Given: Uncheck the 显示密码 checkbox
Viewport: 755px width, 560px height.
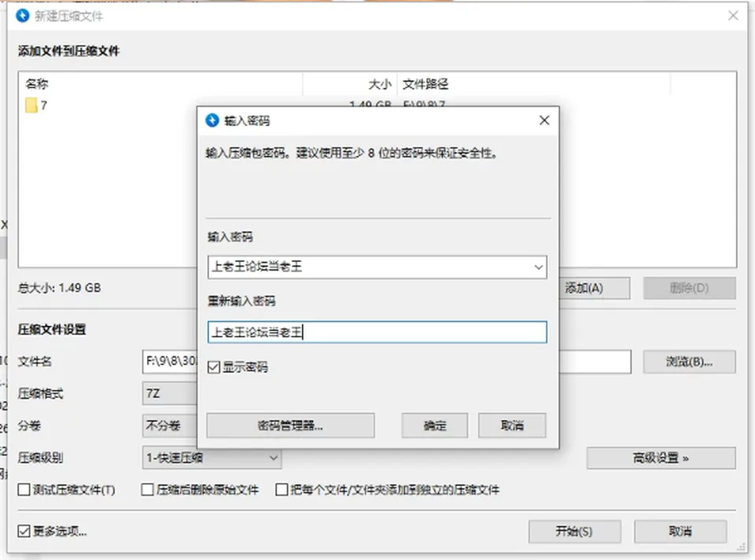Looking at the screenshot, I should coord(214,367).
